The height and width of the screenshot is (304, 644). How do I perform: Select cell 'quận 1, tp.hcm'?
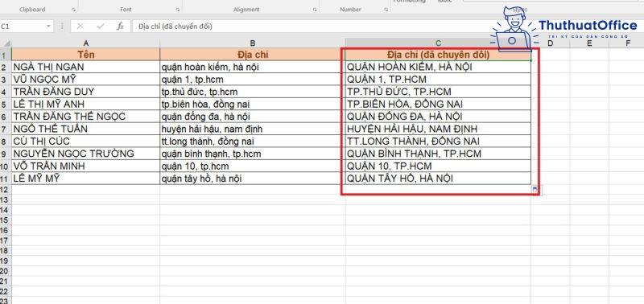253,79
